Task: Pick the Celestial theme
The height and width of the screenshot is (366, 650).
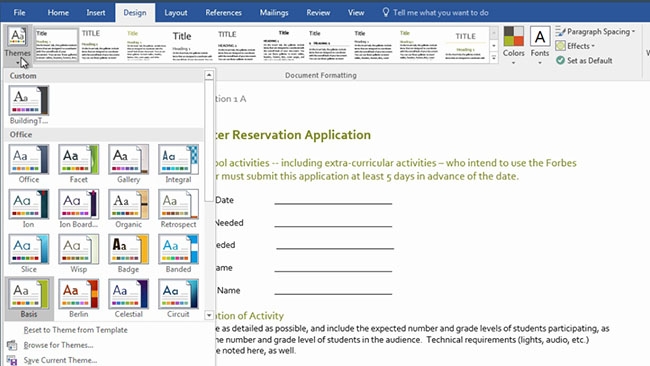Action: point(129,298)
